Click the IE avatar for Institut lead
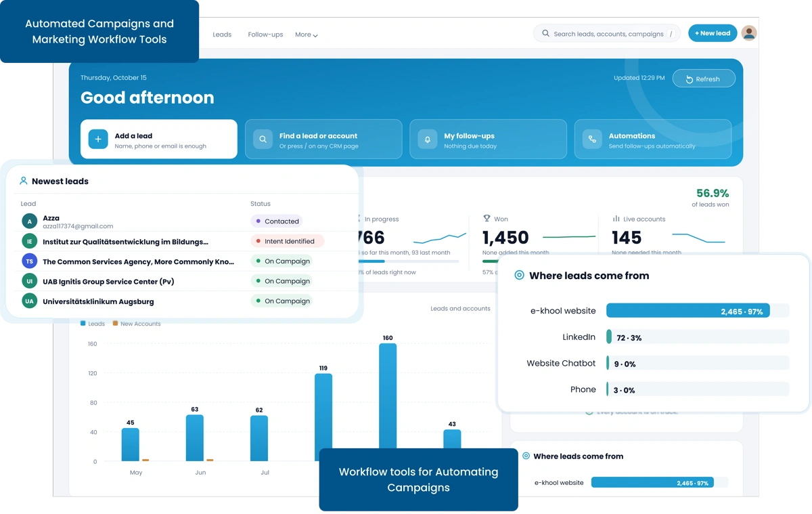This screenshot has height=514, width=812. [29, 240]
